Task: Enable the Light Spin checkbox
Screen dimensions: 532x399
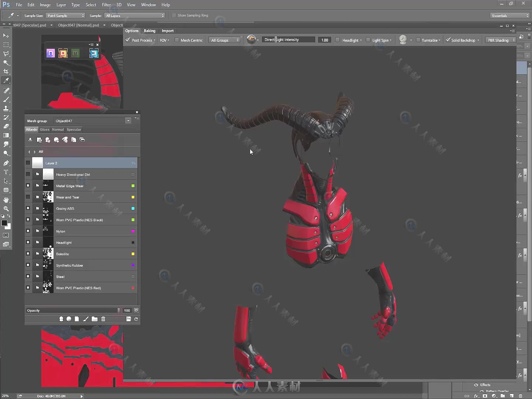Action: coord(368,40)
